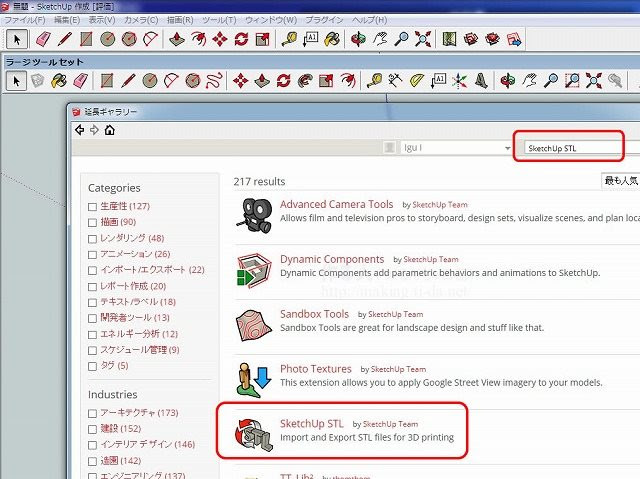Check the レンダリング (48) category
Viewport: 640px width, 479px height.
(x=92, y=239)
